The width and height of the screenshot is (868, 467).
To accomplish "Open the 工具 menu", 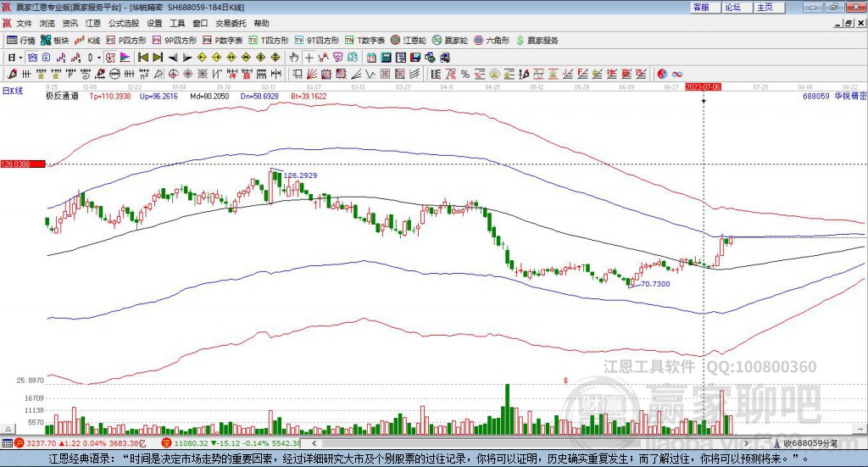I will point(177,23).
